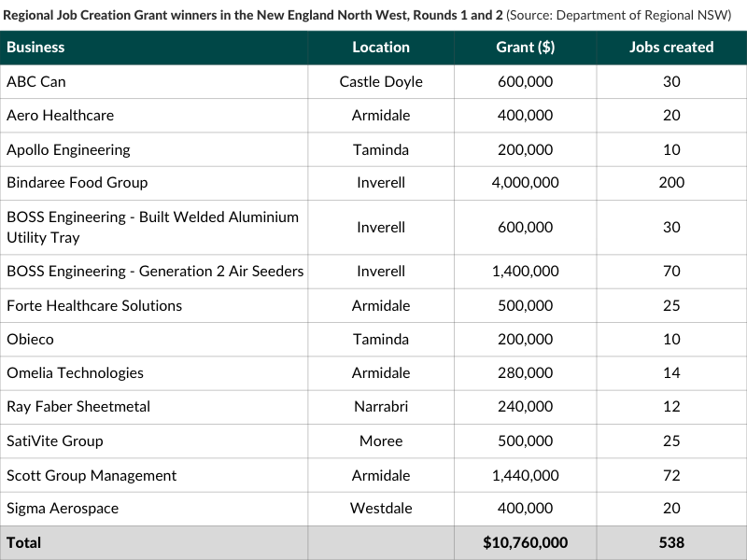Image resolution: width=747 pixels, height=560 pixels.
Task: Select the Aero Healthcare row name
Action: click(x=60, y=115)
